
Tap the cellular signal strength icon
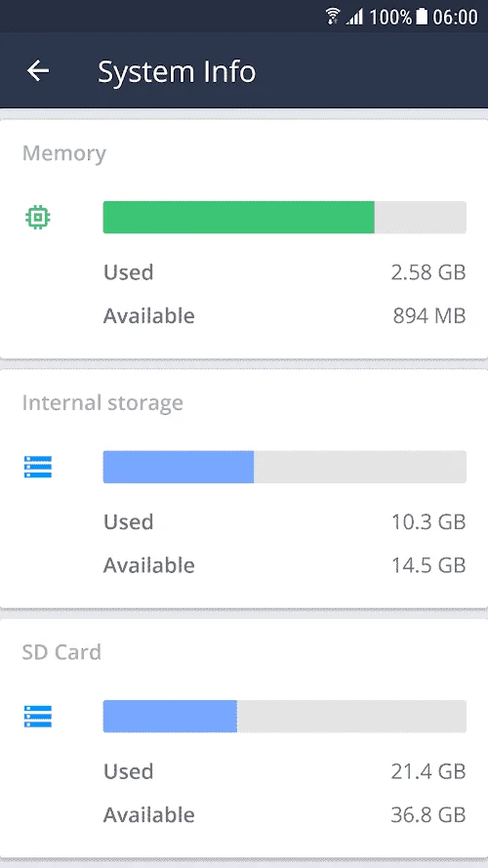coord(354,18)
